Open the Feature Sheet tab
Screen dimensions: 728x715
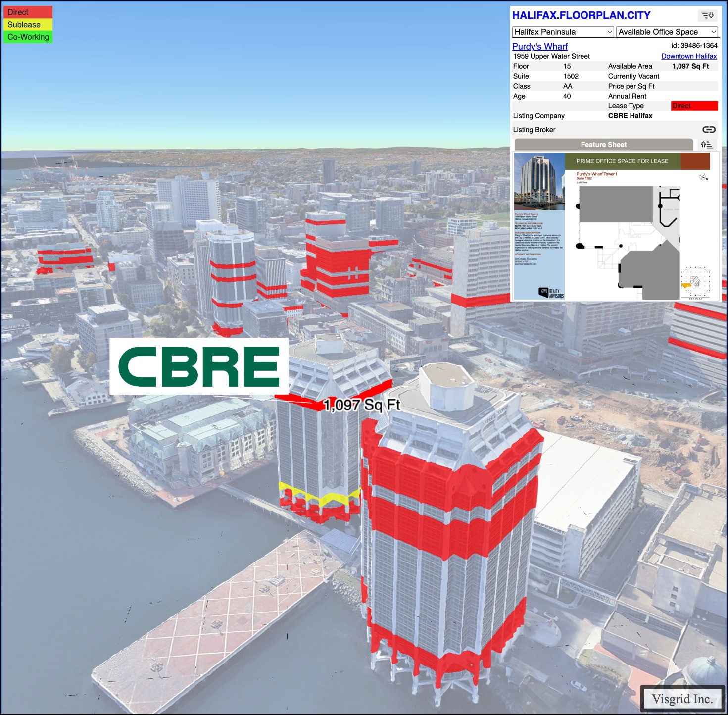point(603,145)
